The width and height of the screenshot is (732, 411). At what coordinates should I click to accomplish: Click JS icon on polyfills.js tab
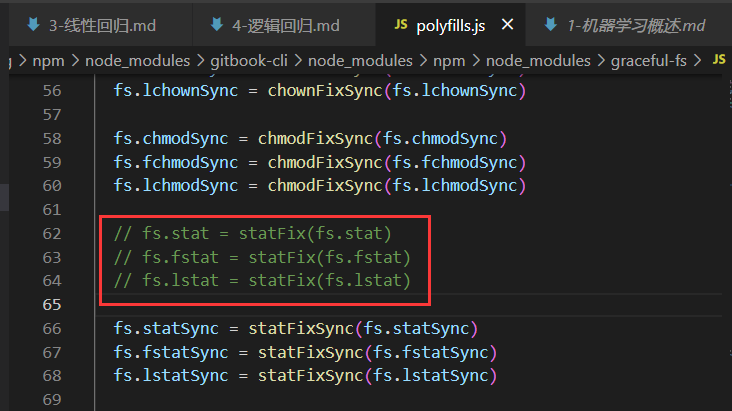401,24
